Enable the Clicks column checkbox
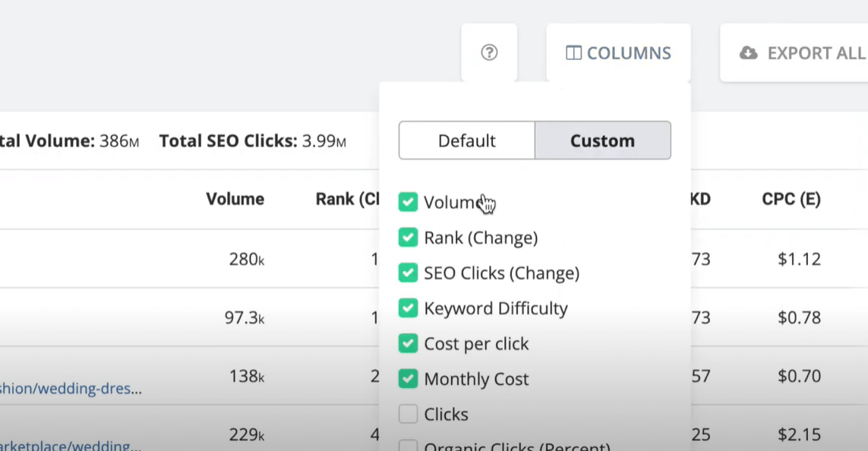This screenshot has width=868, height=451. [408, 414]
